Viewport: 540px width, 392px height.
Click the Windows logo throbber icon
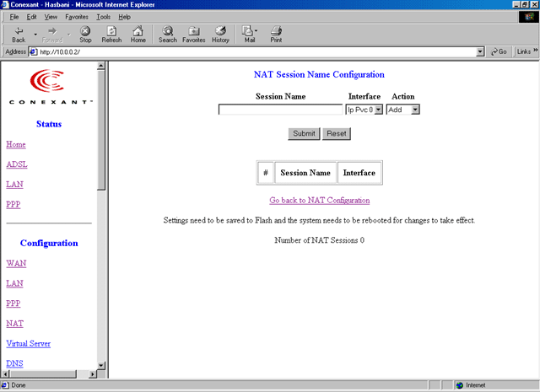(529, 17)
